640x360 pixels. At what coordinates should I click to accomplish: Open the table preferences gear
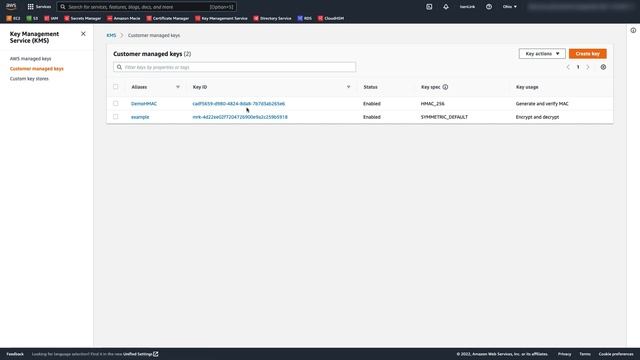pyautogui.click(x=603, y=67)
